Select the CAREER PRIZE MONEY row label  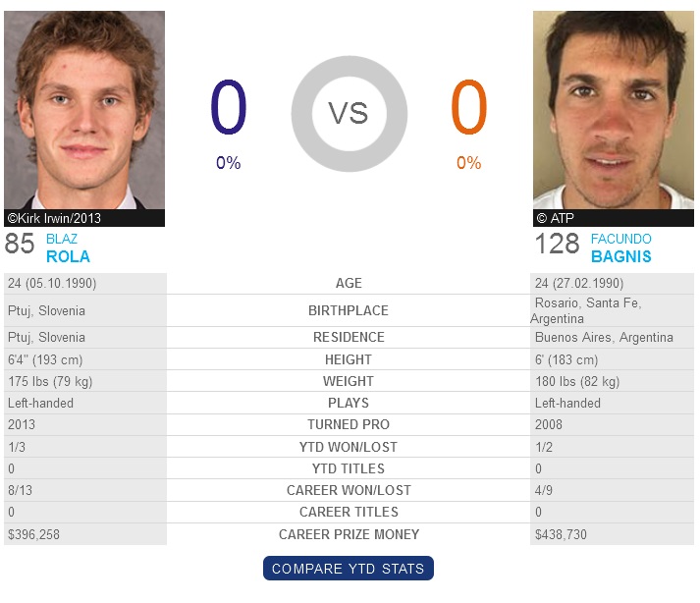click(x=349, y=534)
